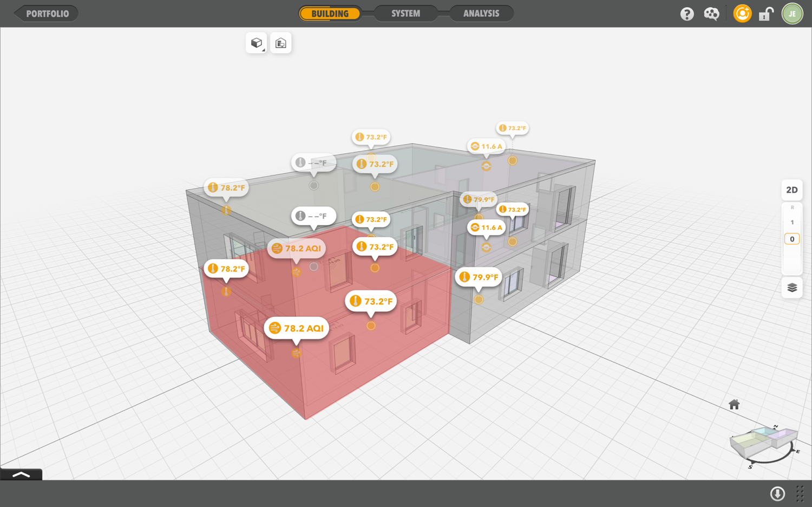Image resolution: width=812 pixels, height=507 pixels.
Task: Click the download arrow icon in bottom bar
Action: point(777,493)
